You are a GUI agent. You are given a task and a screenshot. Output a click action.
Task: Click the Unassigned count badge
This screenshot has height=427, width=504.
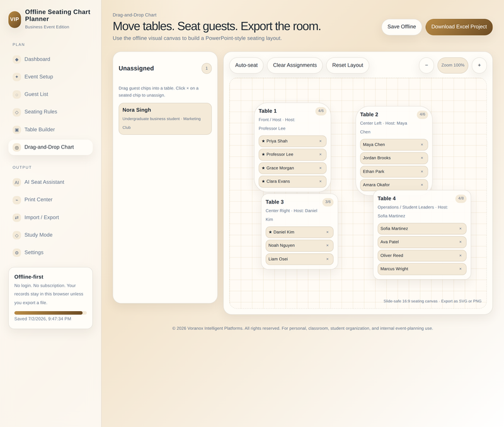207,69
